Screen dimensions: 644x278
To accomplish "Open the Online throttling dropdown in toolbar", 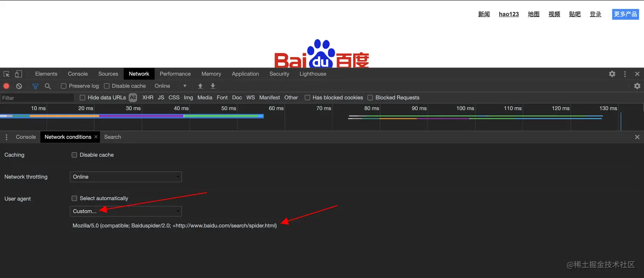I will 171,86.
